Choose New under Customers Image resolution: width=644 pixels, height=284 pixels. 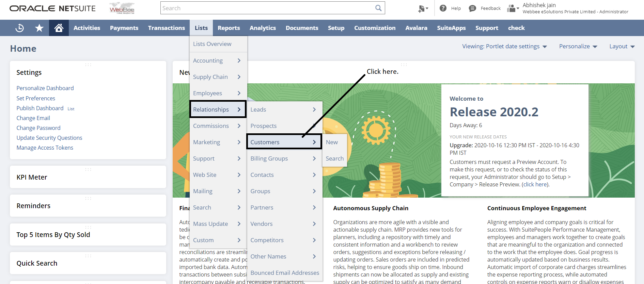pyautogui.click(x=334, y=142)
